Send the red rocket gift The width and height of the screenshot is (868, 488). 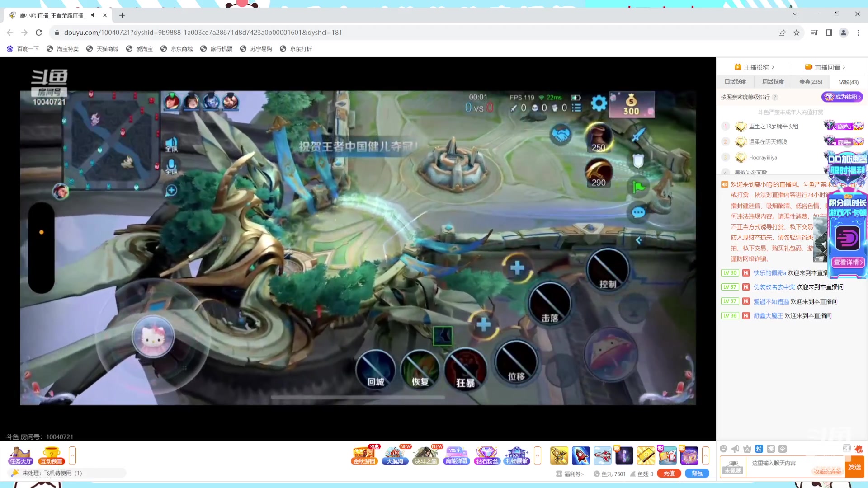tap(580, 455)
